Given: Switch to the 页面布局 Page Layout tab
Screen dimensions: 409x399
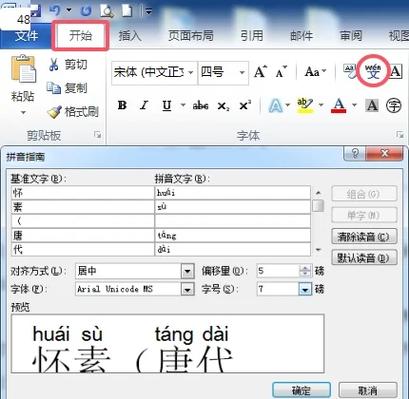Looking at the screenshot, I should point(191,36).
